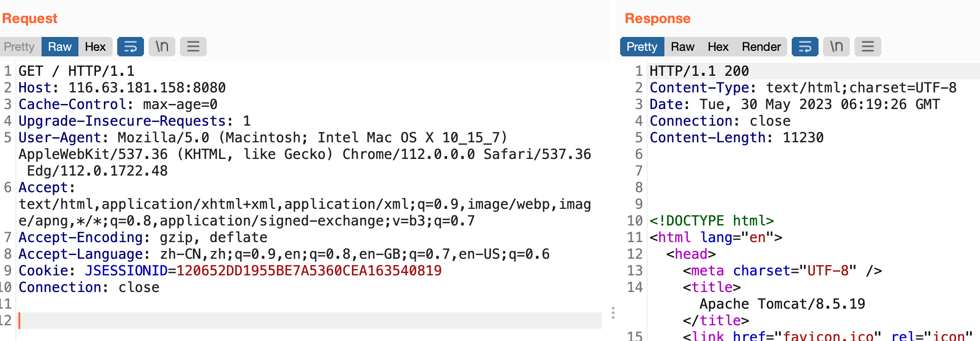
Task: Switch Request view to Hex
Action: tap(96, 47)
